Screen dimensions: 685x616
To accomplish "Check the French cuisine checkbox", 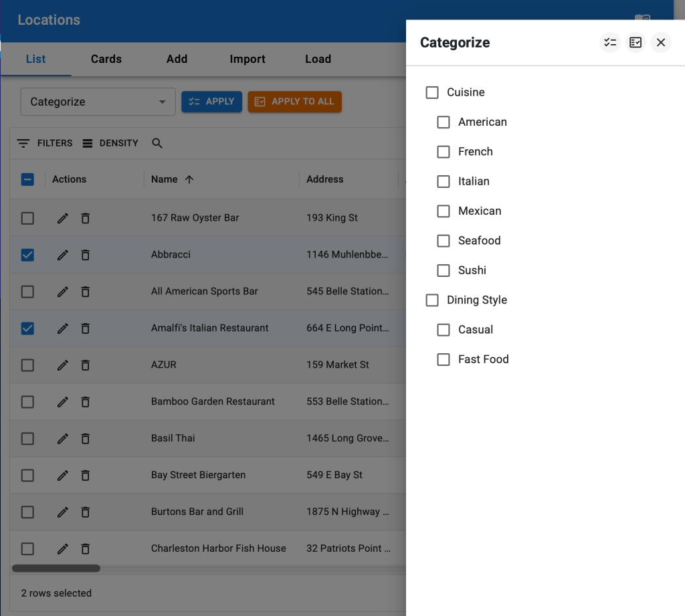I will [444, 152].
